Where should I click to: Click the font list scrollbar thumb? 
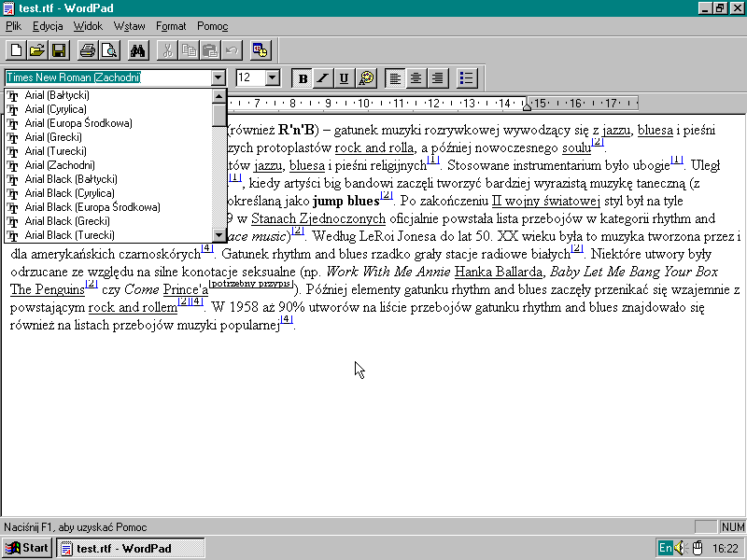click(219, 115)
